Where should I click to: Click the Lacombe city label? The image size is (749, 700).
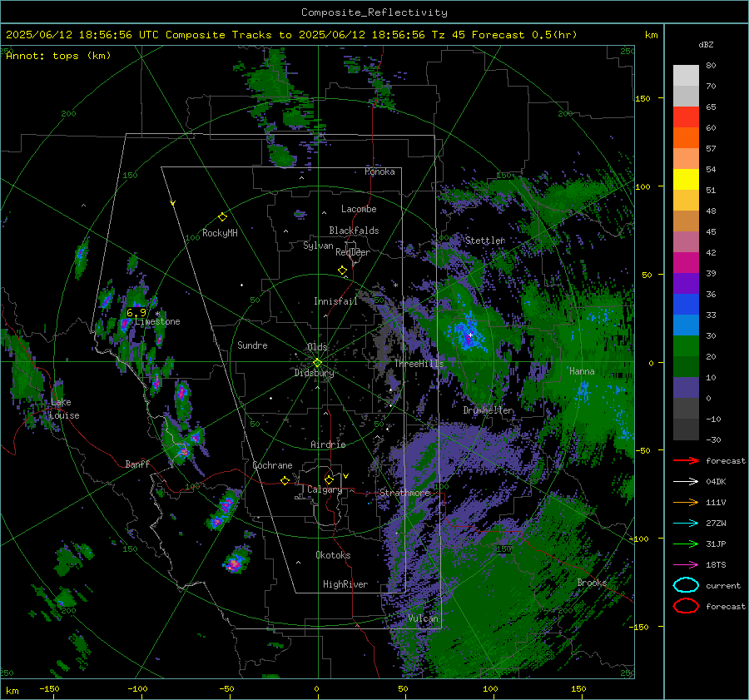[359, 209]
